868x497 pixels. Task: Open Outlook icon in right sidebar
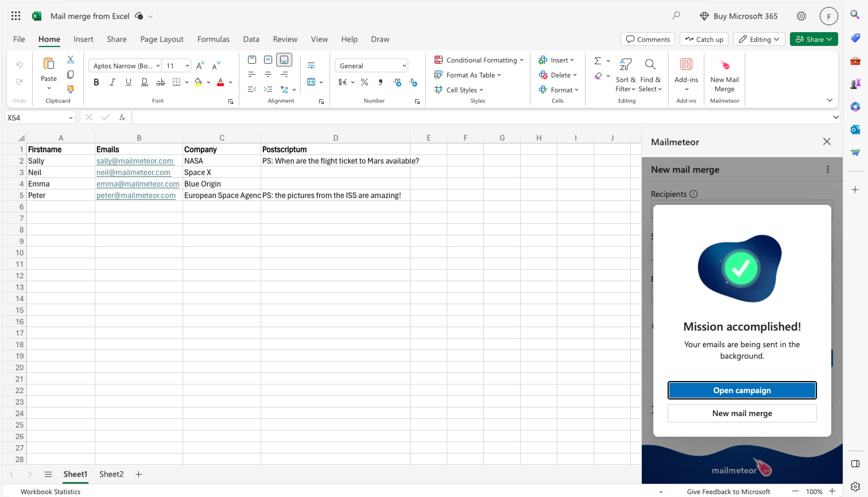(x=855, y=130)
